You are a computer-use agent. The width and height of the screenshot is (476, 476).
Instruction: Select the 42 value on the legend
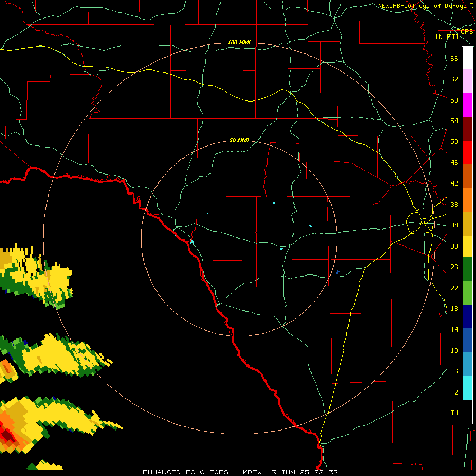[454, 184]
